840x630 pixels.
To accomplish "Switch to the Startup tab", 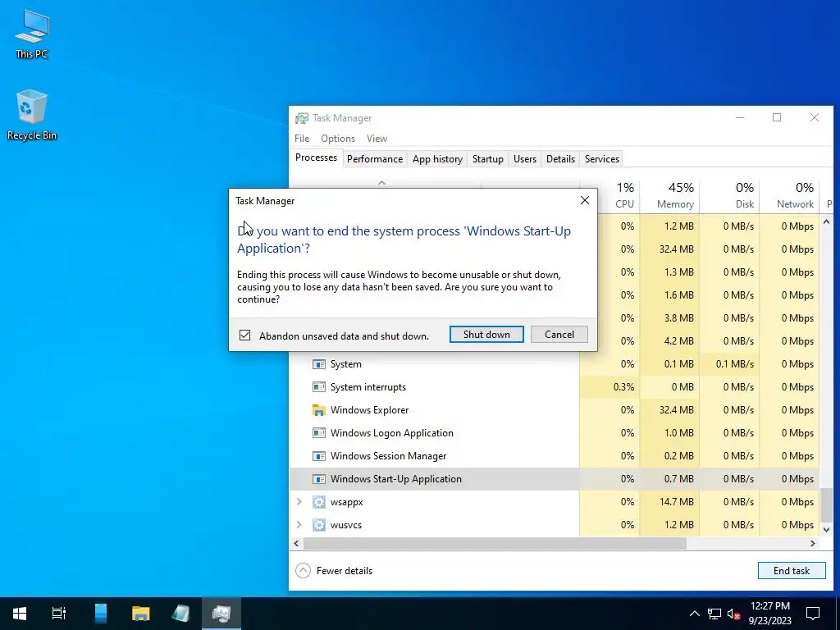I will [487, 159].
